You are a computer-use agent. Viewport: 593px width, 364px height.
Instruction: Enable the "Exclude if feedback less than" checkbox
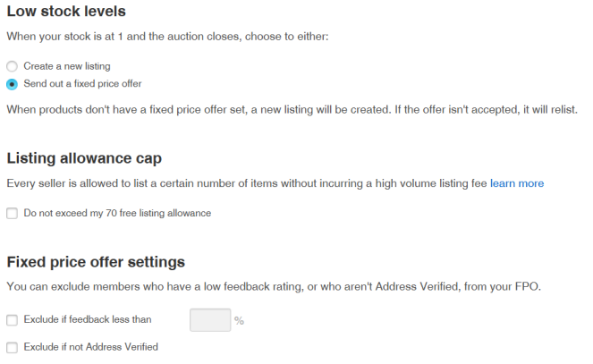[12, 319]
